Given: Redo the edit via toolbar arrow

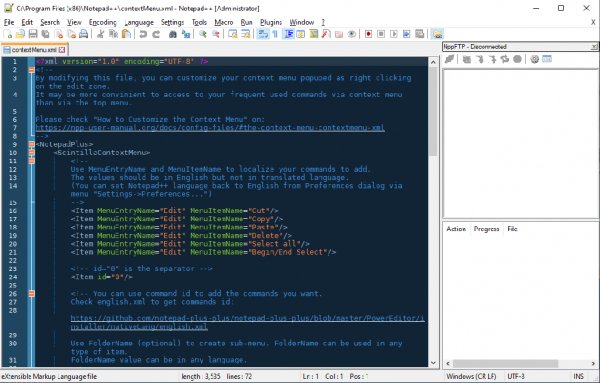Looking at the screenshot, I should click(x=156, y=34).
